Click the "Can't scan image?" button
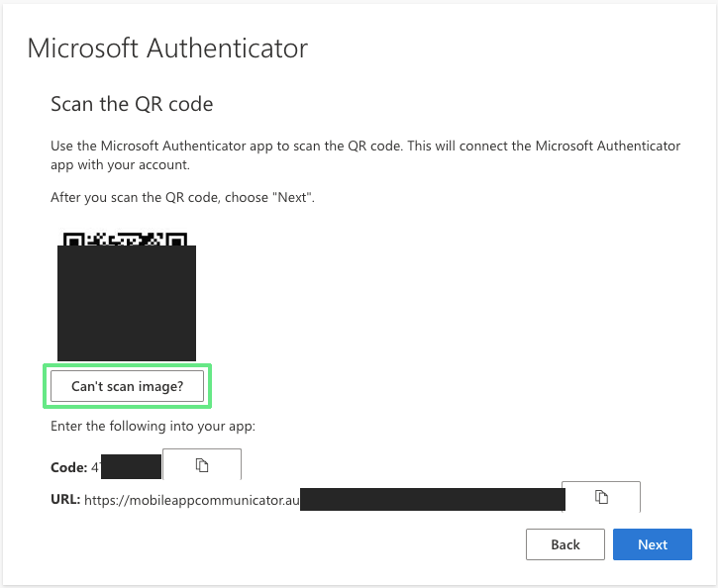 127,386
